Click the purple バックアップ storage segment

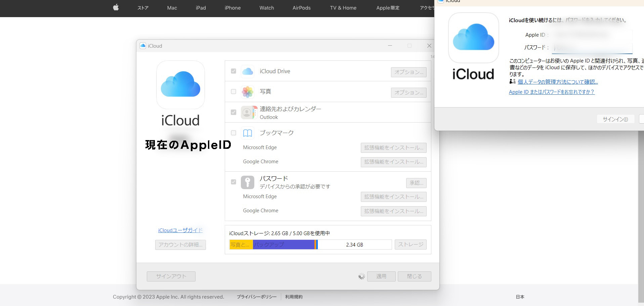tap(284, 245)
